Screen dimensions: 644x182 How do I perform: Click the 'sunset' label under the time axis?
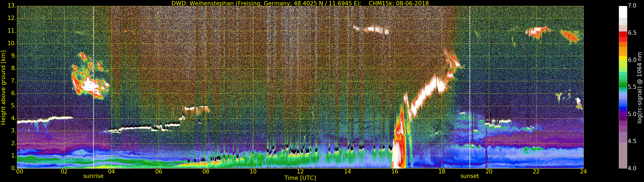tap(469, 176)
